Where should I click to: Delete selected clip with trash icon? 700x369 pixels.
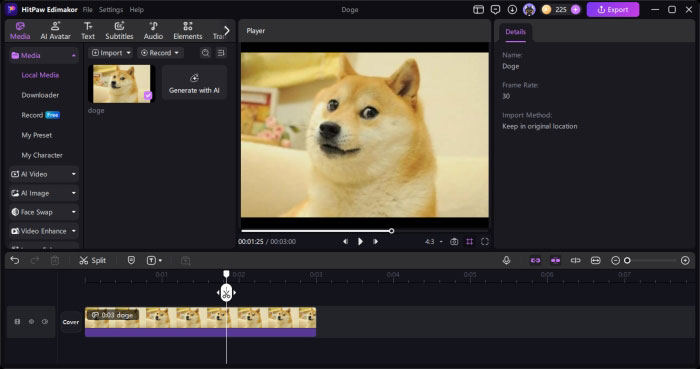click(x=55, y=260)
